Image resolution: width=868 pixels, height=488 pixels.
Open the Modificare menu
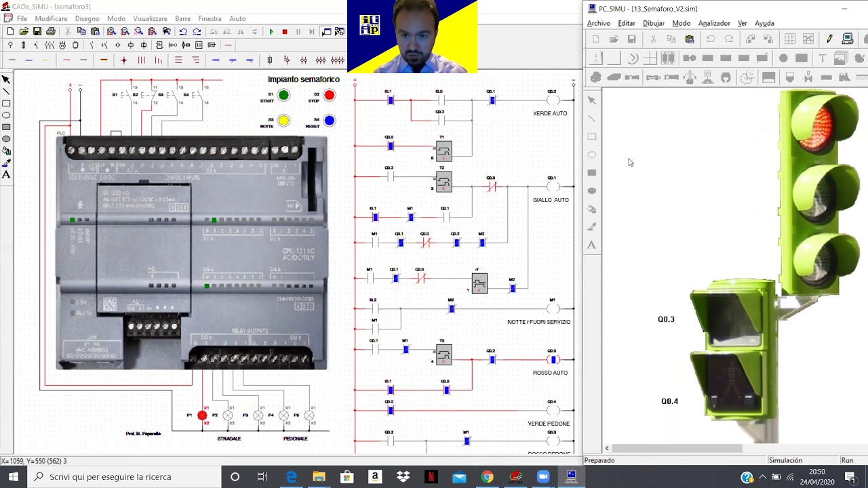click(52, 19)
